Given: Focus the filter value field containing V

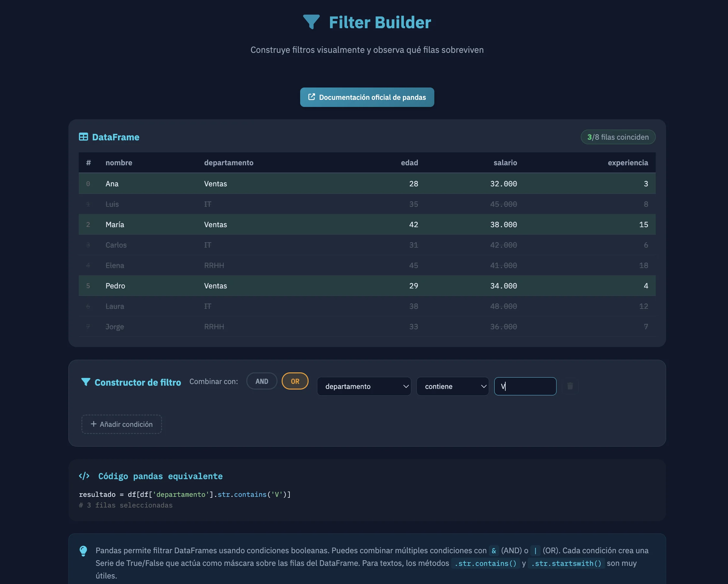Looking at the screenshot, I should [x=525, y=386].
